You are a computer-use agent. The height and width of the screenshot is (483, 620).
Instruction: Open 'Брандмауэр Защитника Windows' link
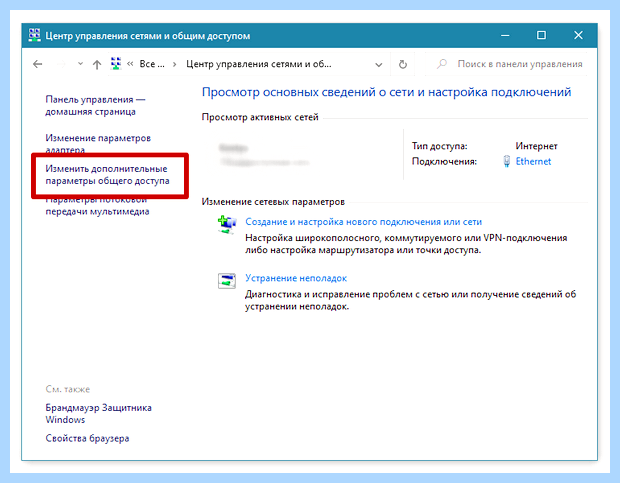(x=98, y=413)
